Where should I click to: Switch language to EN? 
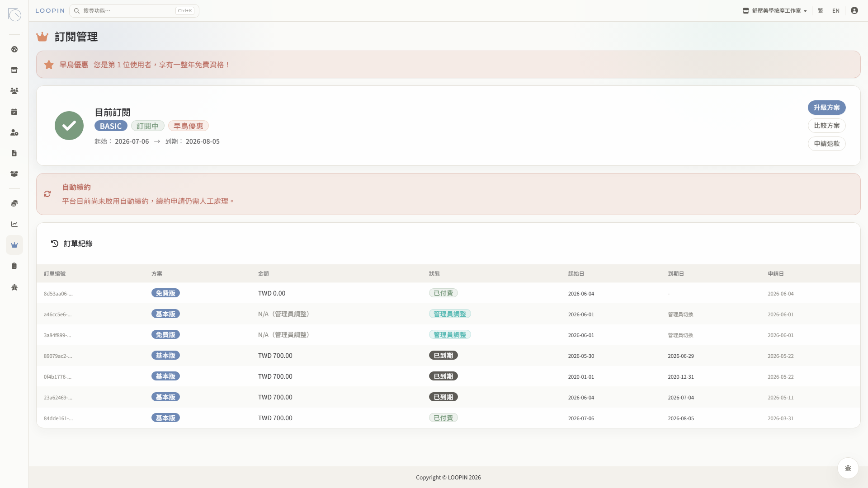835,10
